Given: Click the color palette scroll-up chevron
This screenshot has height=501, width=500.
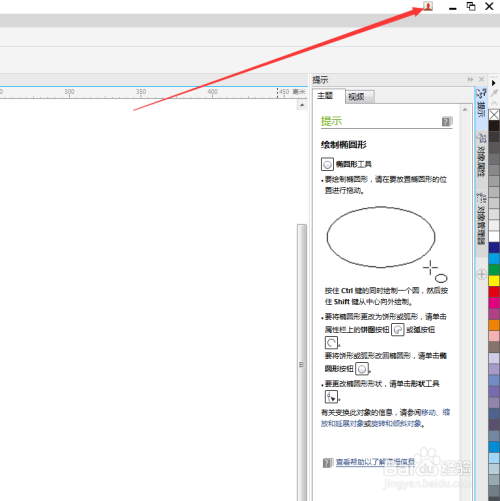Looking at the screenshot, I should pyautogui.click(x=494, y=103).
